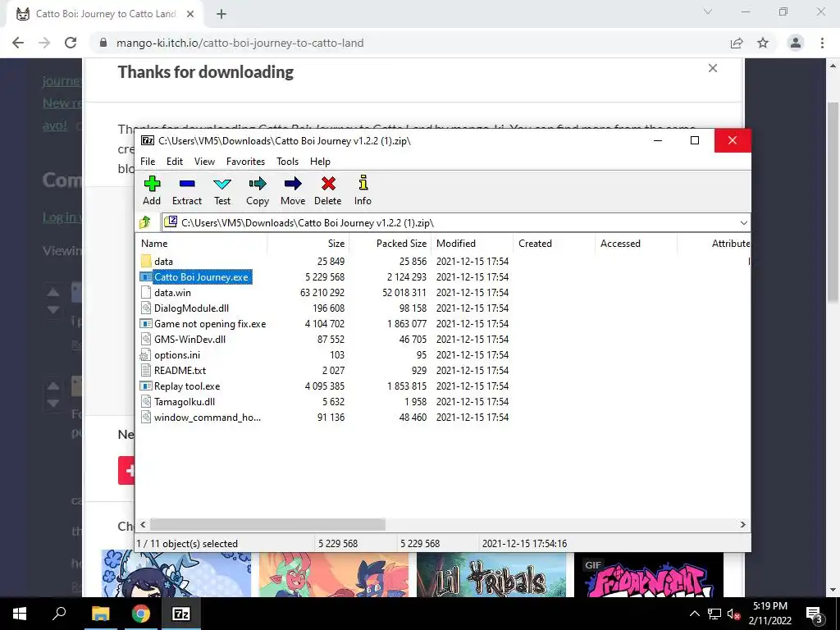Open the Chrome profile icon
This screenshot has width=840, height=630.
796,43
